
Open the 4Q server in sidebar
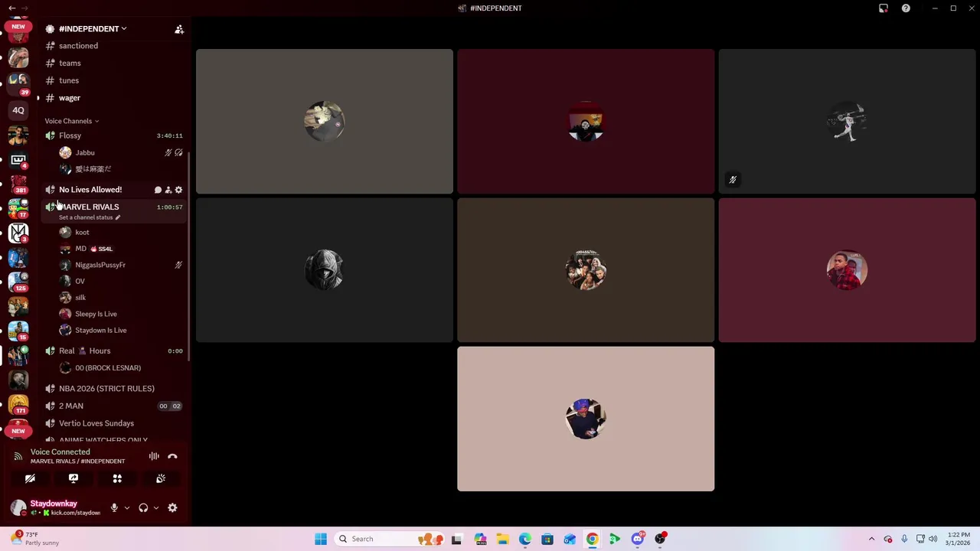pos(18,110)
